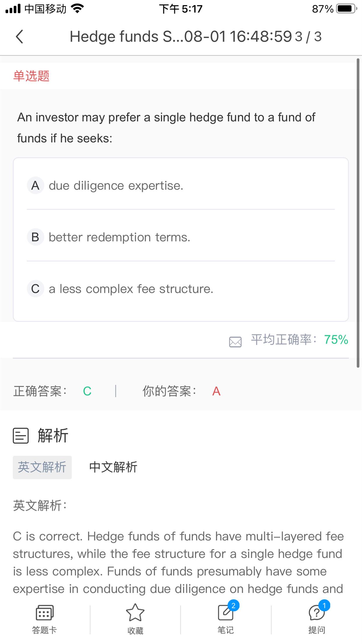Tap the envelope feedback icon

coord(235,342)
